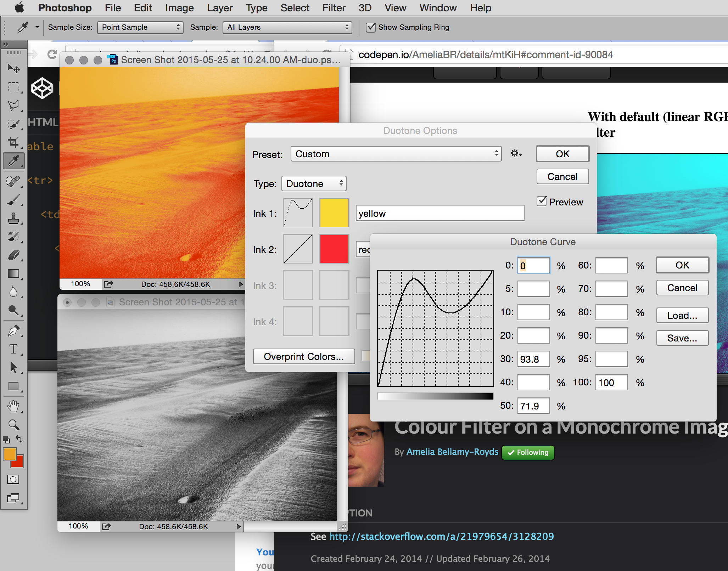728x571 pixels.
Task: Open duotone preset options gear menu
Action: (x=516, y=153)
